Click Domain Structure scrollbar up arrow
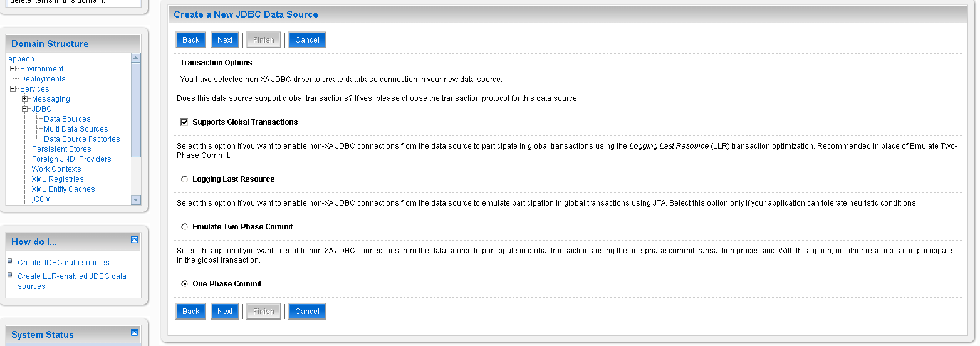This screenshot has height=346, width=980. [x=136, y=58]
